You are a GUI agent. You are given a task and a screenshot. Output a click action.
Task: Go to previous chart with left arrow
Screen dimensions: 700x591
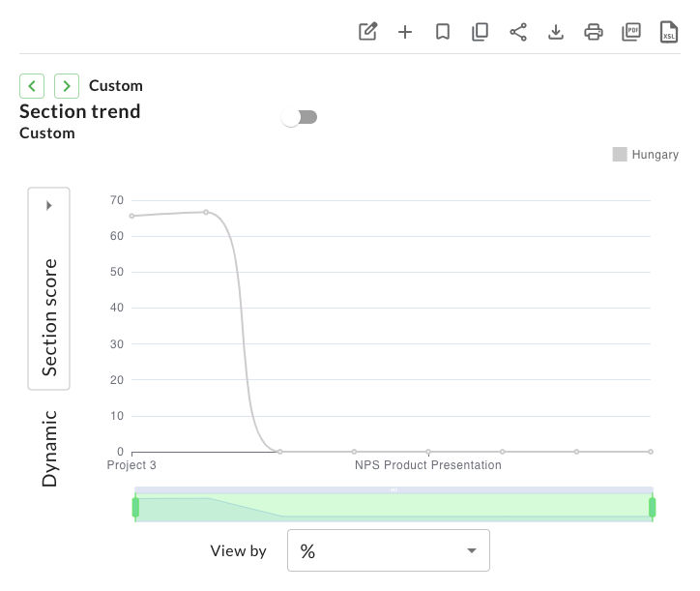coord(32,86)
